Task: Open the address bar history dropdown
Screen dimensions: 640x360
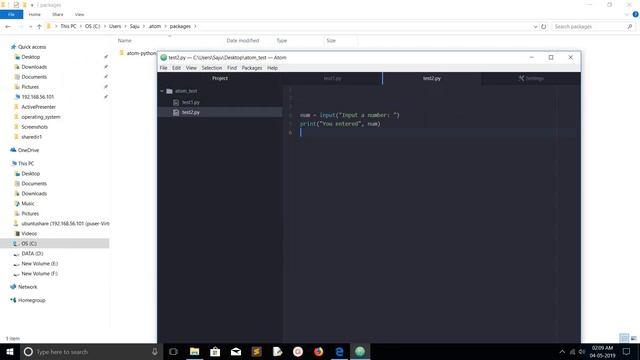Action: [x=535, y=26]
